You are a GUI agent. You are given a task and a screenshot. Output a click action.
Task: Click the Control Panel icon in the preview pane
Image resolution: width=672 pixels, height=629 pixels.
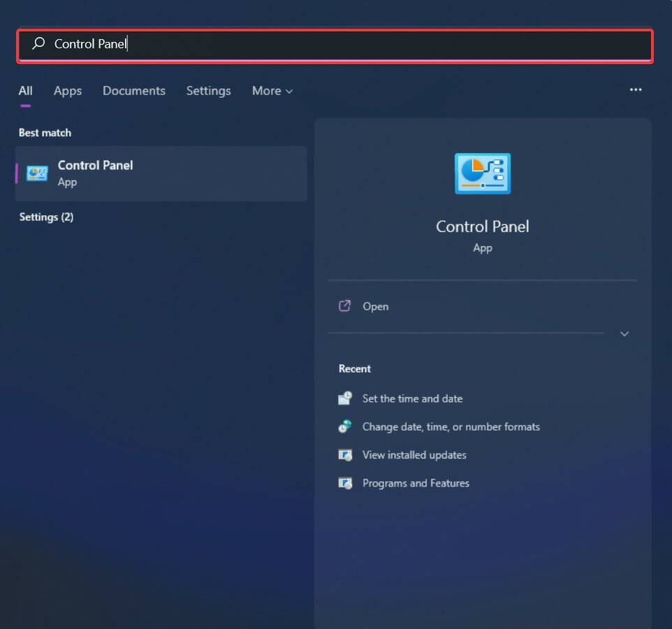482,173
